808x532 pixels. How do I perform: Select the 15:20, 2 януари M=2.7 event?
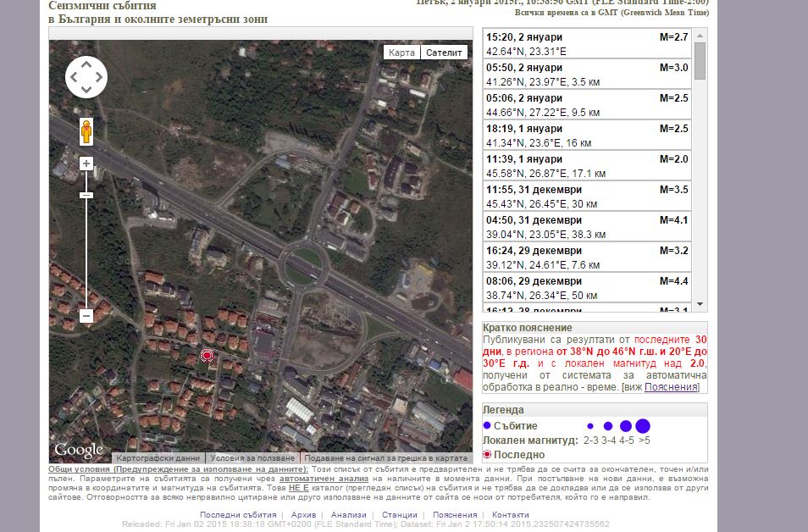pos(586,44)
